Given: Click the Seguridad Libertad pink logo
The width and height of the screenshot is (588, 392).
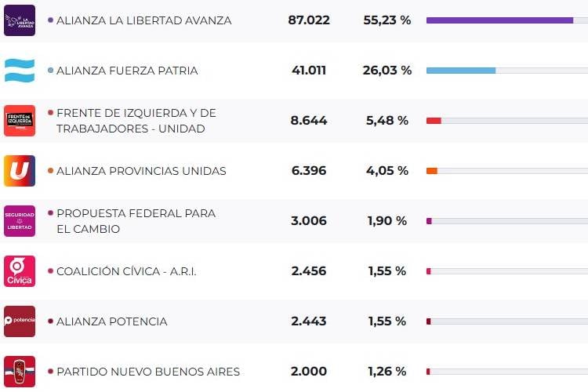Looking at the screenshot, I should coord(20,221).
